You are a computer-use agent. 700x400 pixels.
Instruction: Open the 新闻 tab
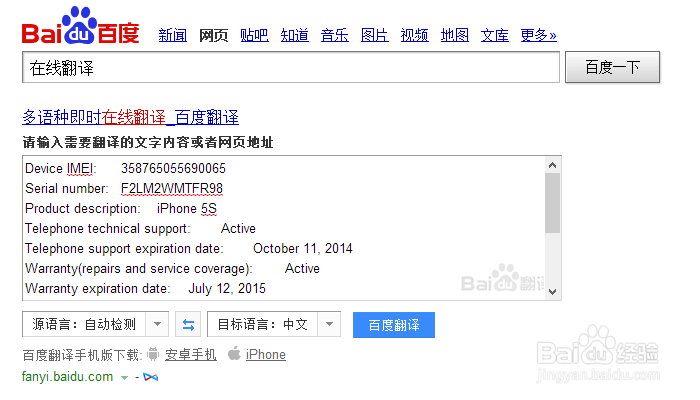[173, 35]
